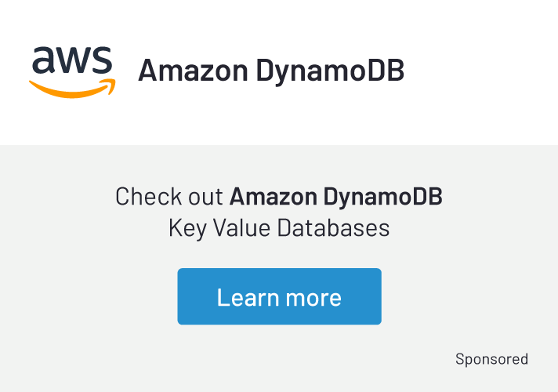Click the letter "a" in the aws logo
This screenshot has width=558, height=392.
coord(44,61)
